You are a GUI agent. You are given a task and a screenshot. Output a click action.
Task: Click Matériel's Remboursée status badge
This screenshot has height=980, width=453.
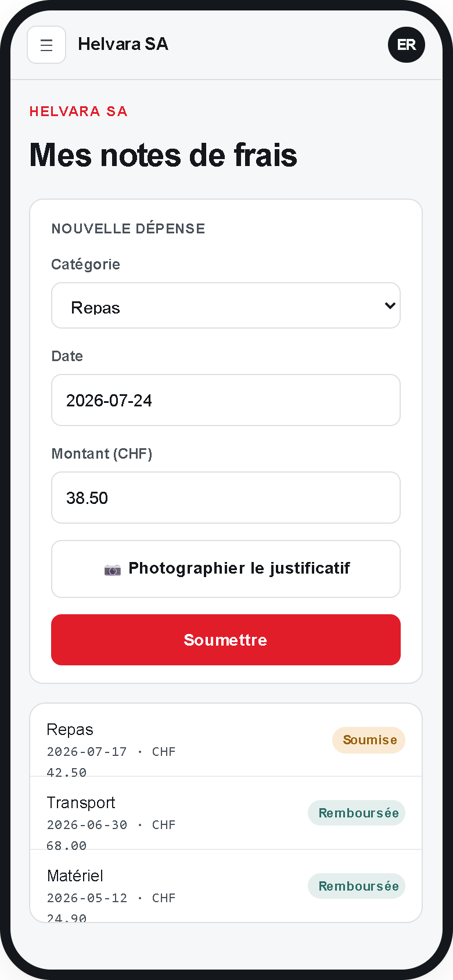point(357,886)
